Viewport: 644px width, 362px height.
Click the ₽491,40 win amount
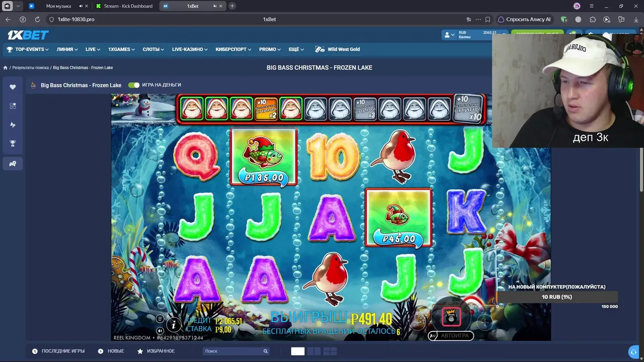tap(371, 319)
